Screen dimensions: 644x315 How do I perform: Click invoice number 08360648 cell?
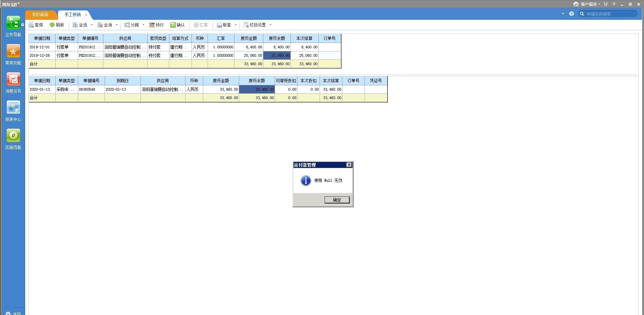[91, 89]
